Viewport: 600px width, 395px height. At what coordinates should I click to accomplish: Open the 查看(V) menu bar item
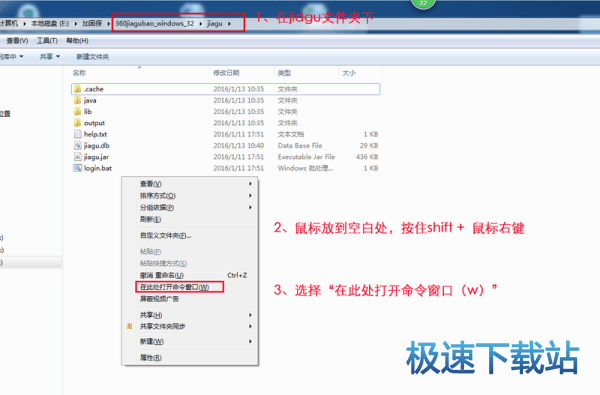[17, 41]
